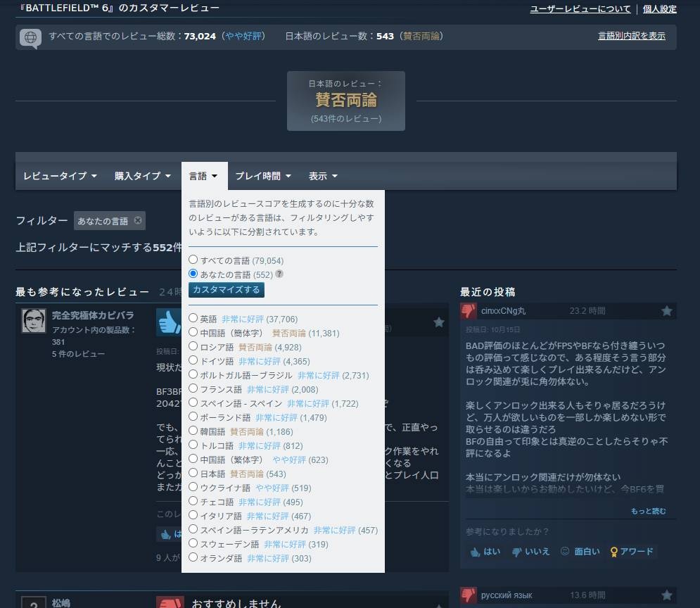Open the 表示 filter menu
700x608 pixels.
point(323,176)
